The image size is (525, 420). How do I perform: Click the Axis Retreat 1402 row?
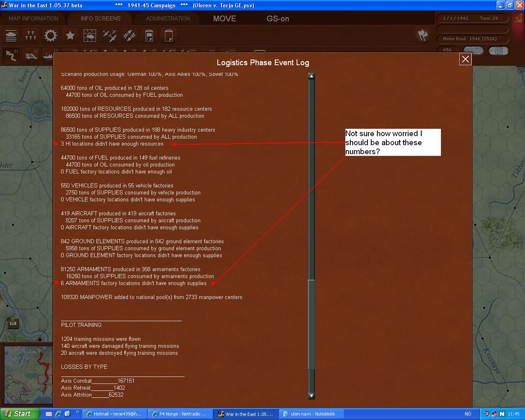tap(93, 388)
